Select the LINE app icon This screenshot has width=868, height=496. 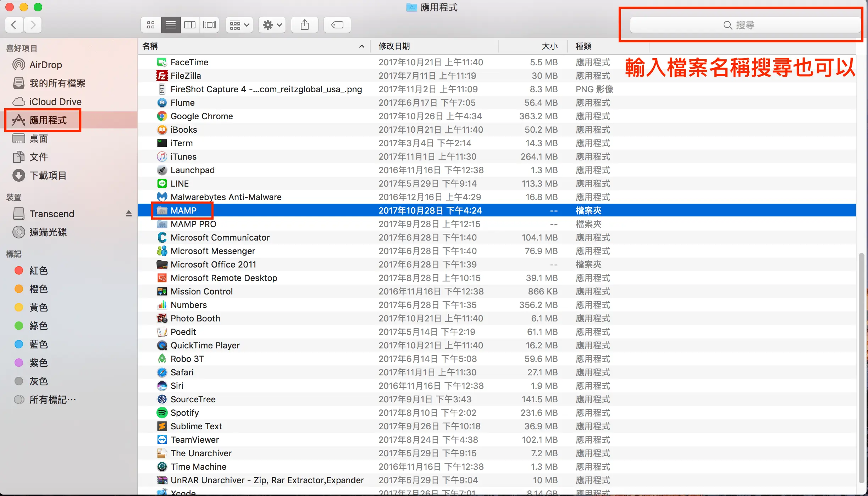[x=162, y=183]
